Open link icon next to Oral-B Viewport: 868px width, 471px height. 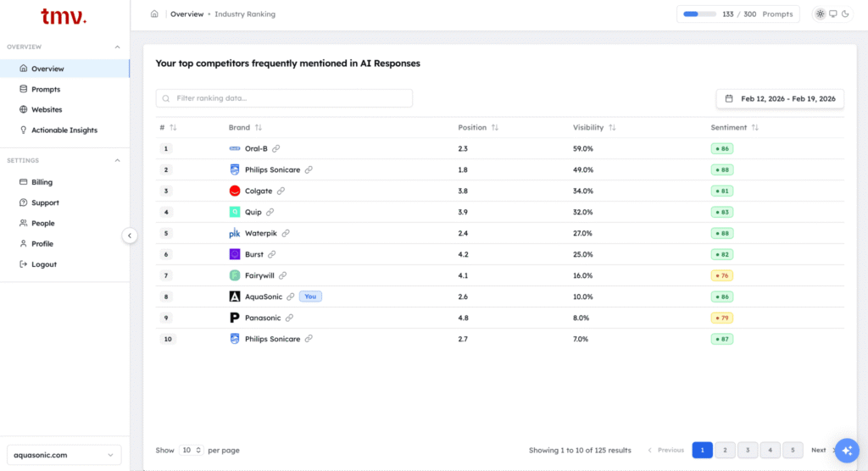275,148
